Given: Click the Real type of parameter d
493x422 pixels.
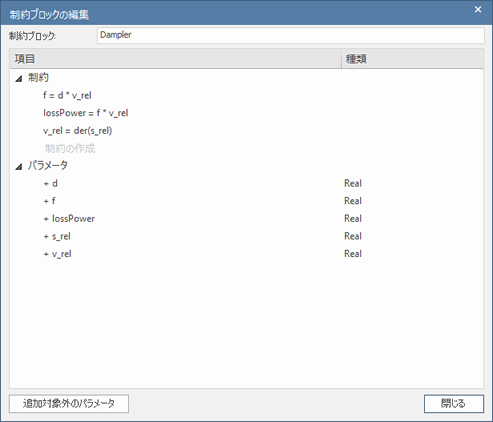Looking at the screenshot, I should point(353,183).
